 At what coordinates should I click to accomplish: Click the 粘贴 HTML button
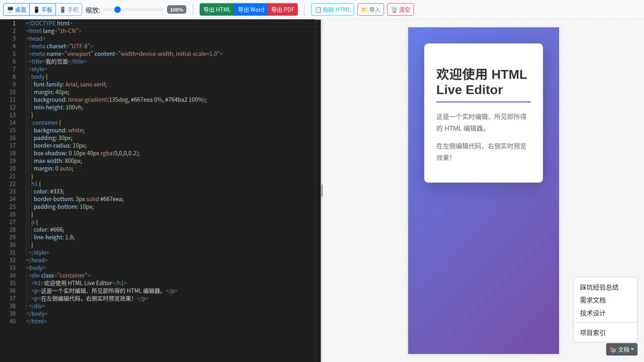tap(333, 10)
